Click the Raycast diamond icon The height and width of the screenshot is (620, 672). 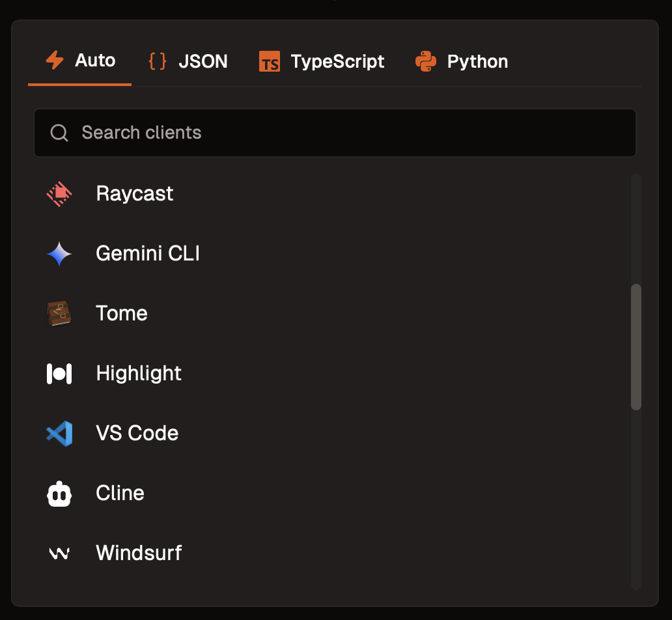coord(59,194)
